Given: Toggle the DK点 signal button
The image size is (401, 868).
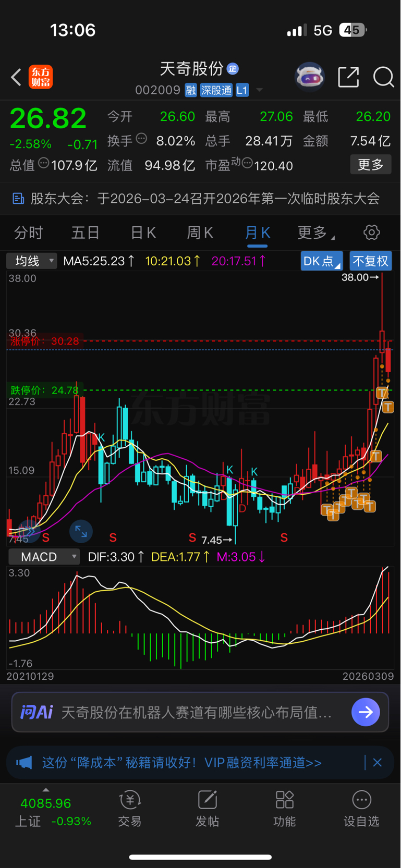Looking at the screenshot, I should [x=321, y=261].
